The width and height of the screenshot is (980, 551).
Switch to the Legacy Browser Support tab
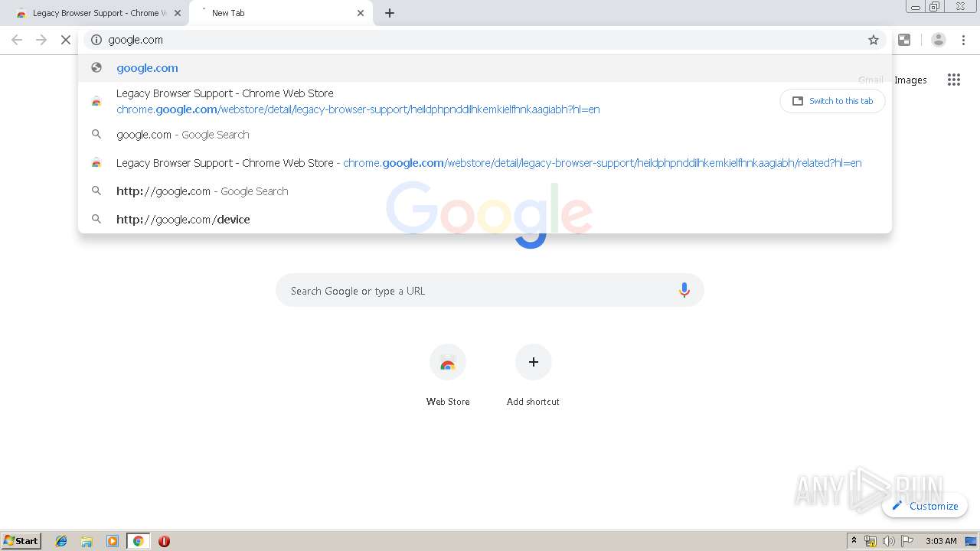[x=96, y=13]
